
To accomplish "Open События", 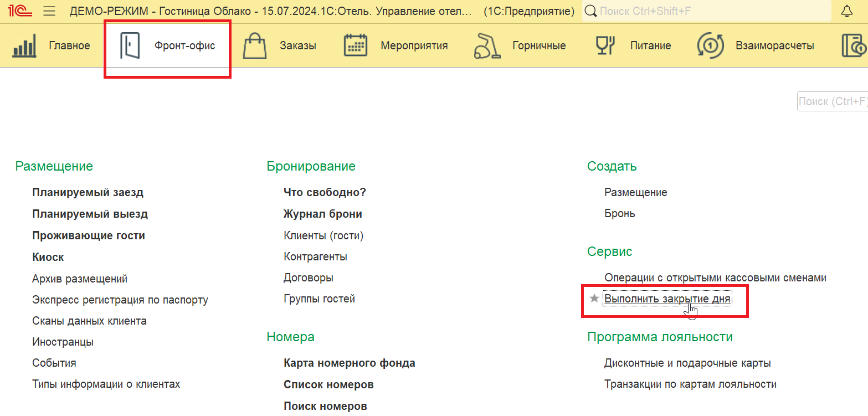I will [x=54, y=363].
